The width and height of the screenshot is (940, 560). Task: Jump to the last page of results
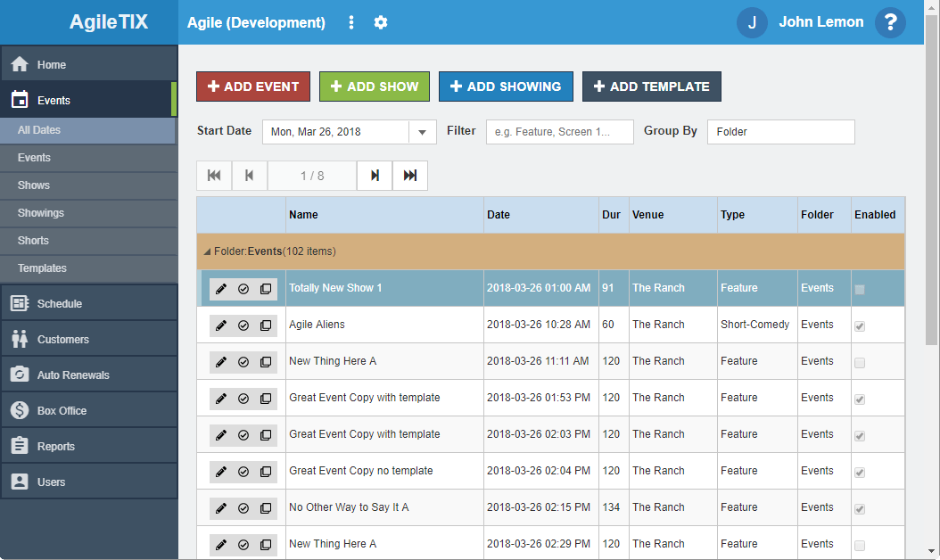pos(410,176)
